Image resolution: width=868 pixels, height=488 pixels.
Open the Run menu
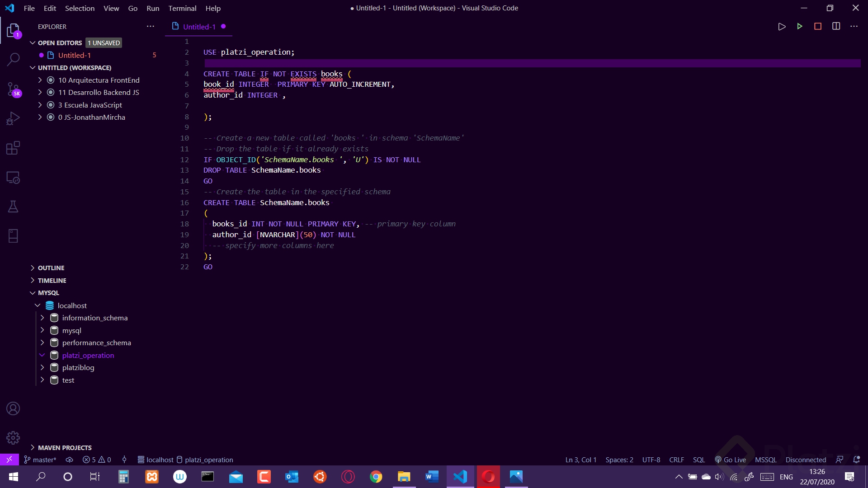(153, 8)
